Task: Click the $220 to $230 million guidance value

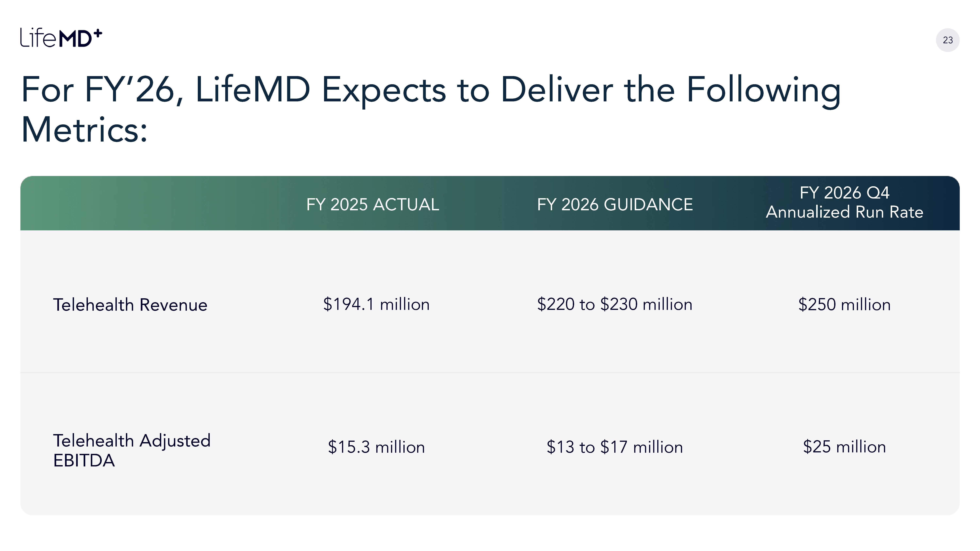Action: (614, 304)
